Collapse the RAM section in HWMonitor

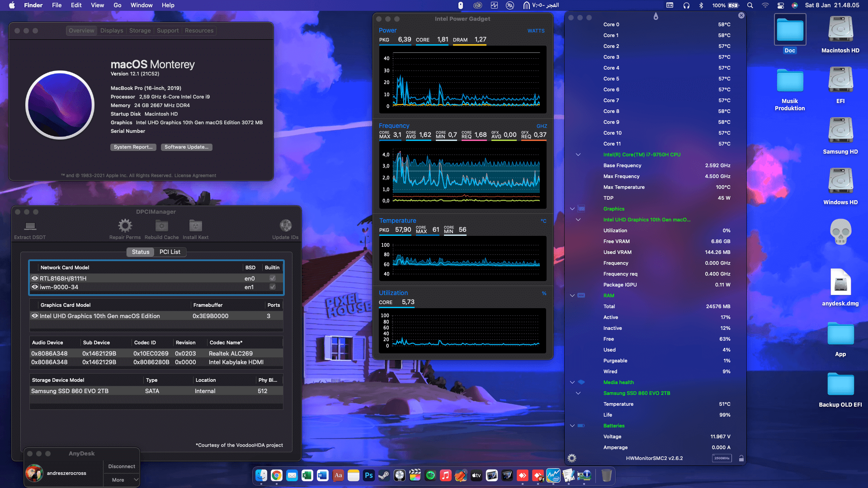tap(572, 296)
